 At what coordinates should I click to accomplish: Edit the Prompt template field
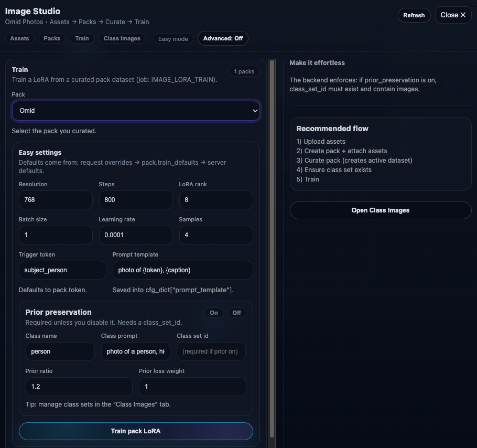(x=182, y=270)
